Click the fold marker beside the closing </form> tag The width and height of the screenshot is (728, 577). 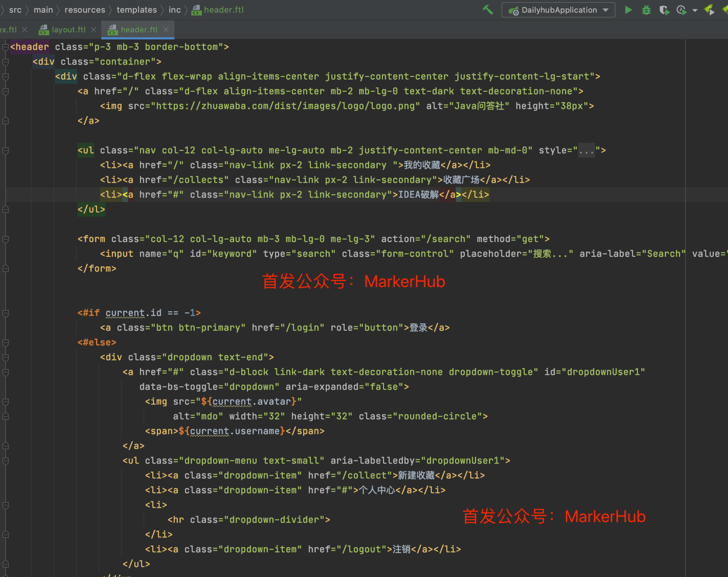(x=5, y=269)
